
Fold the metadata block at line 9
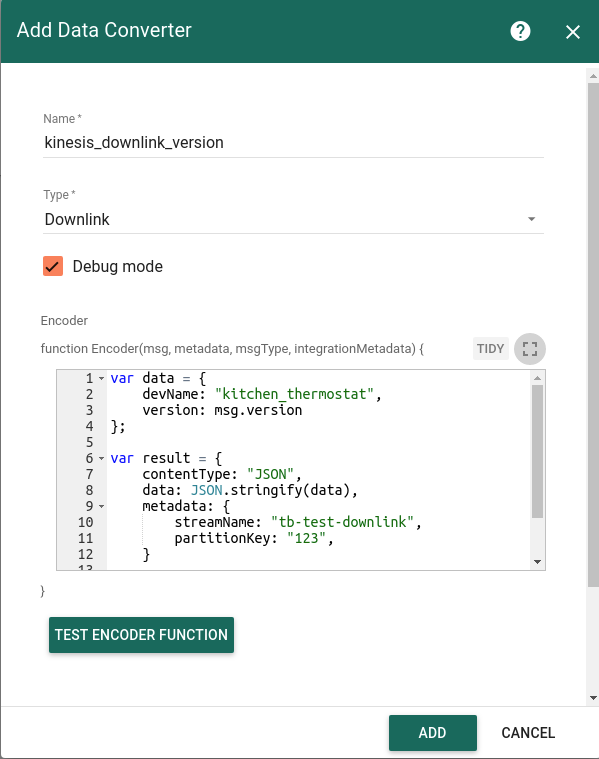[x=102, y=506]
